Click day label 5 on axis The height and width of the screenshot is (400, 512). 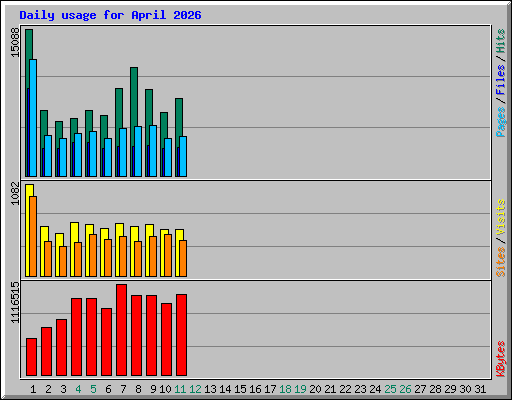[93, 389]
